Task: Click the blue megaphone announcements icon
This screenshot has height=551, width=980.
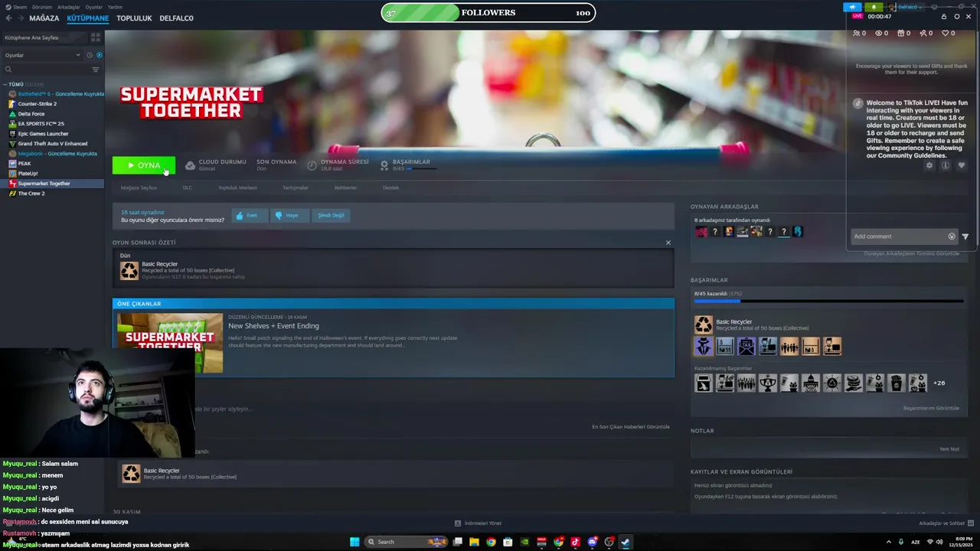Action: point(852,7)
